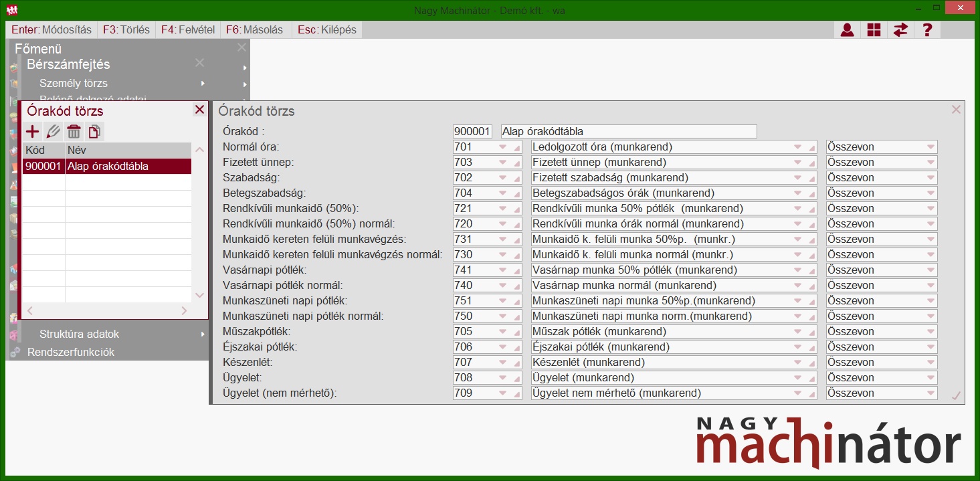Click Esc: Kilépés button
The width and height of the screenshot is (980, 481).
(x=327, y=30)
